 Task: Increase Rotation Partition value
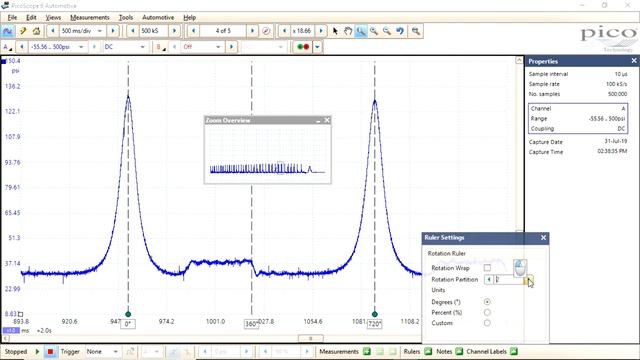coord(528,280)
